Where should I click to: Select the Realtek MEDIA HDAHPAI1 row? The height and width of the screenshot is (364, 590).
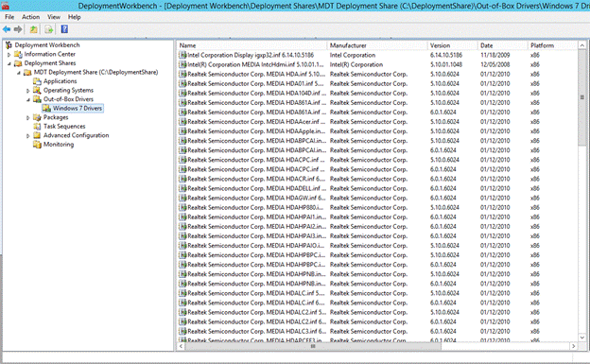[x=377, y=217]
